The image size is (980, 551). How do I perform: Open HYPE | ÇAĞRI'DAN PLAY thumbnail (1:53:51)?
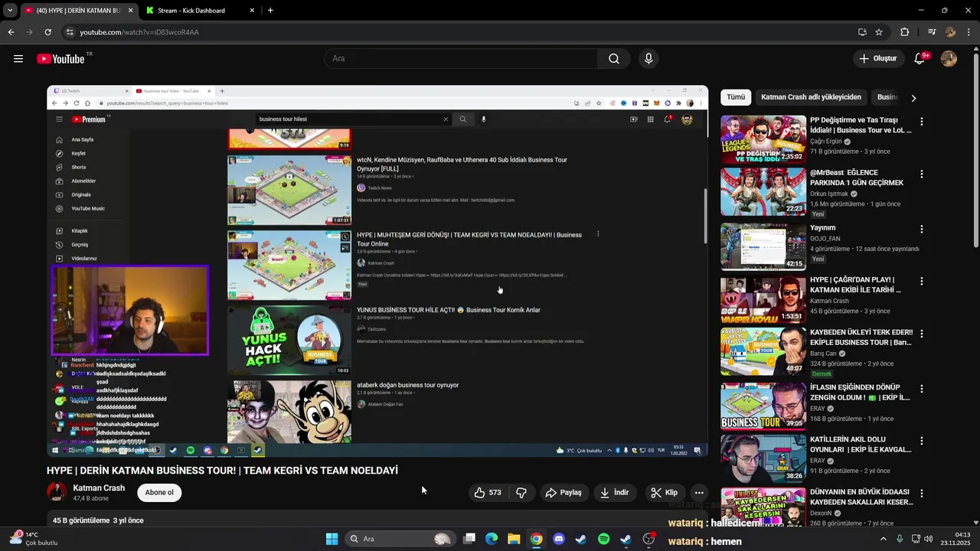[x=763, y=299]
